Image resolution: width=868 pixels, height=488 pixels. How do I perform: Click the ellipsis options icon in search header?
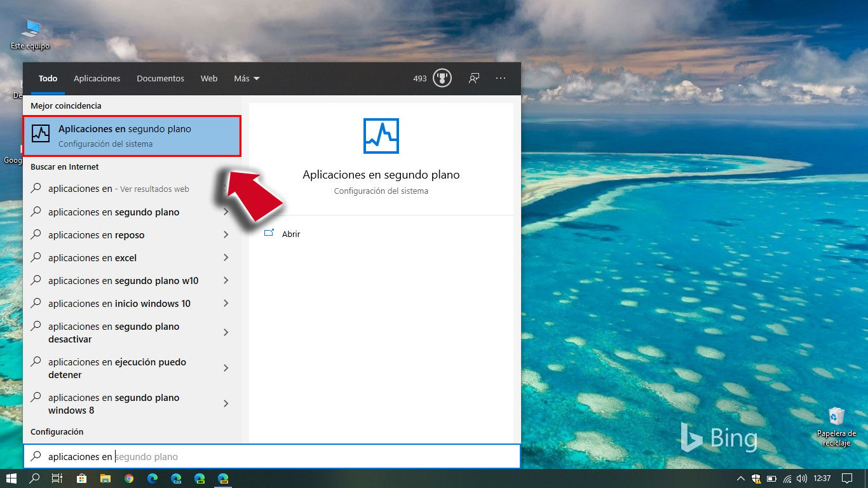click(501, 78)
